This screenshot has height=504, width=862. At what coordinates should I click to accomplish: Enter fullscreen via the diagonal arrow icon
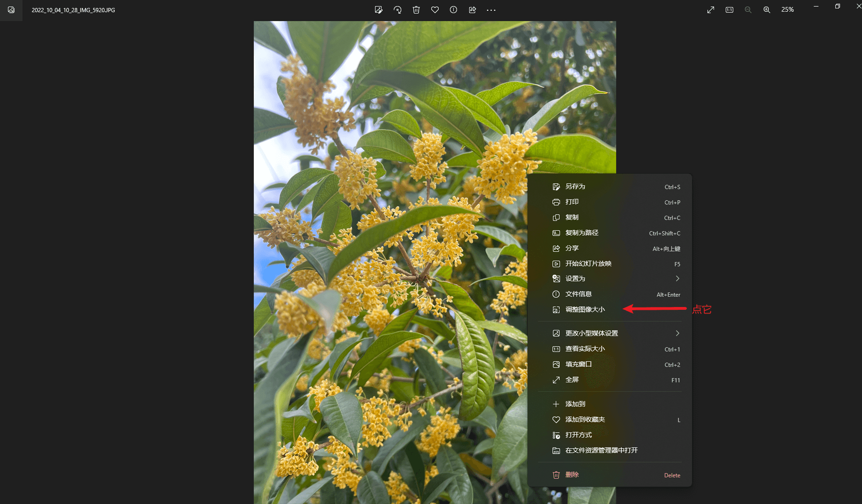point(711,10)
